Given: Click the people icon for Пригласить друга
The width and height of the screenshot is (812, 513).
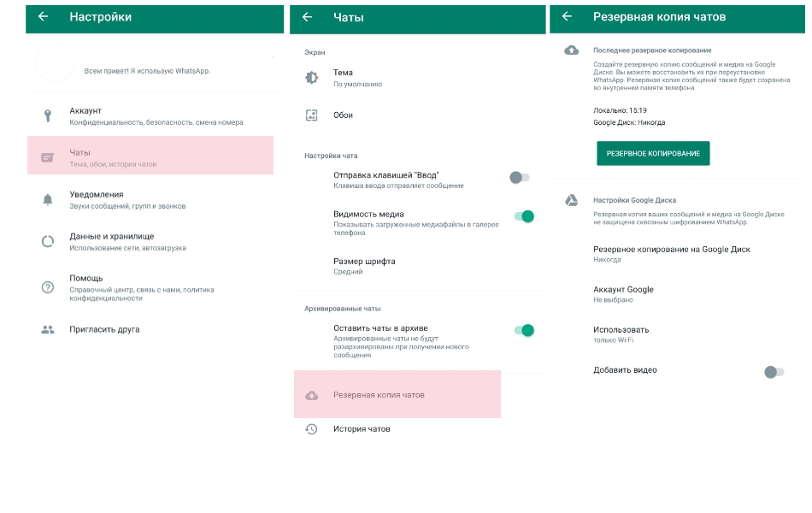Looking at the screenshot, I should pos(48,329).
